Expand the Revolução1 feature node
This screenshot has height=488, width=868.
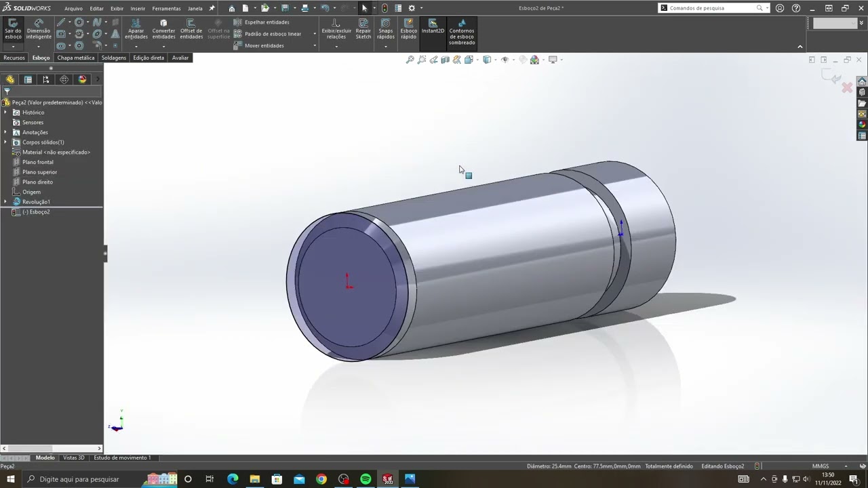tap(5, 202)
